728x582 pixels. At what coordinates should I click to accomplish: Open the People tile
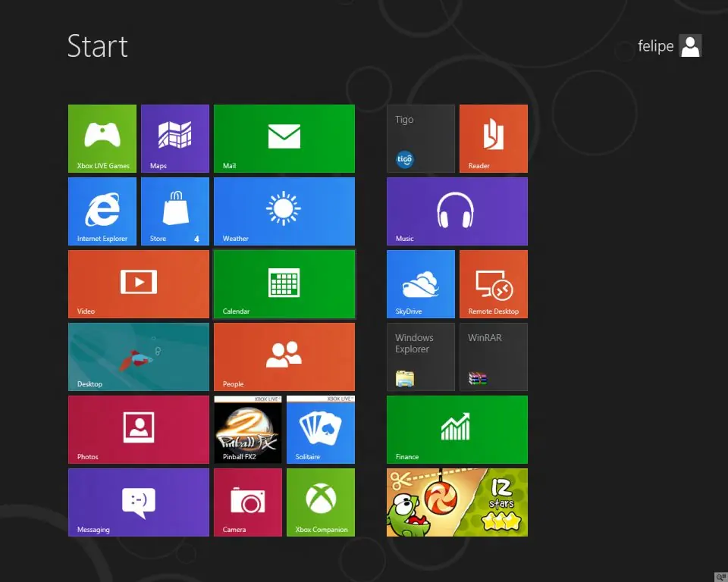[x=284, y=357]
